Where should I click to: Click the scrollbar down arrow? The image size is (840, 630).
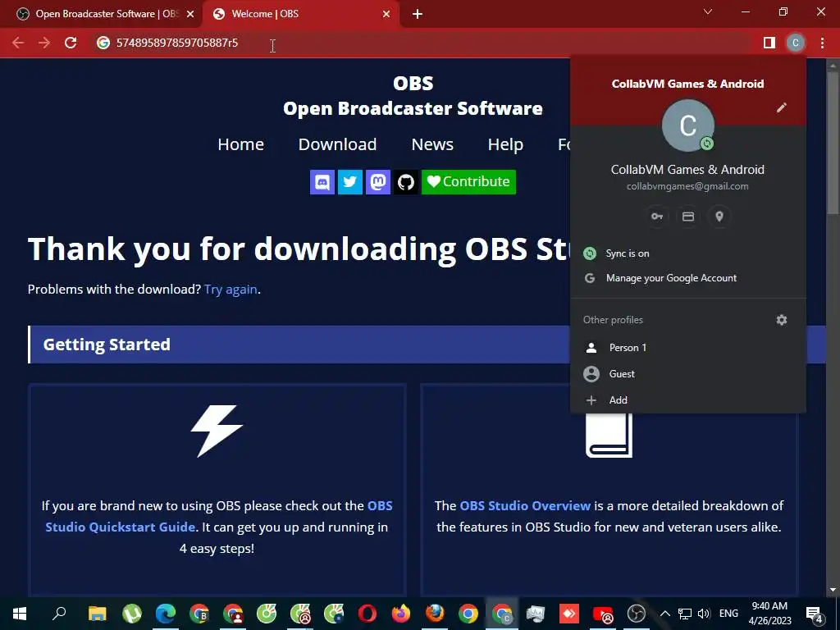point(833,591)
